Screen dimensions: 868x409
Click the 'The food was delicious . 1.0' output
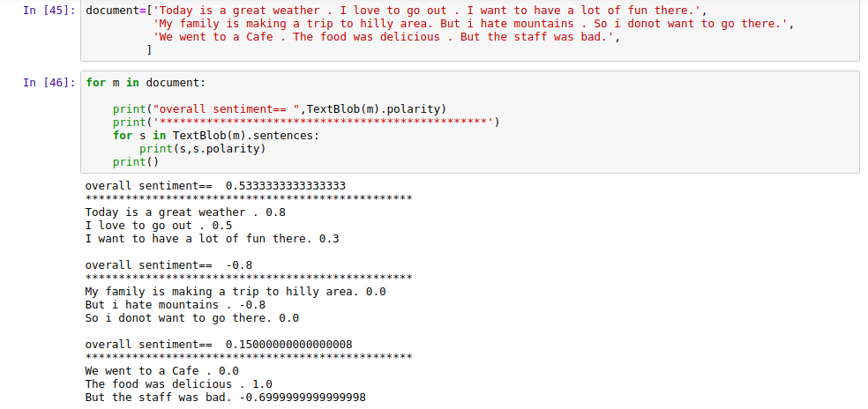(x=179, y=384)
